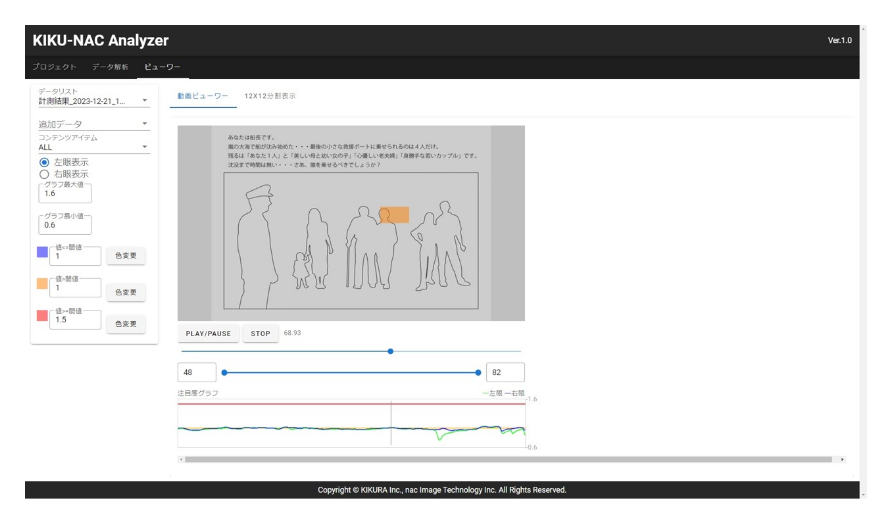The height and width of the screenshot is (523, 892).
Task: Click the red threshold color swatch
Action: click(42, 316)
